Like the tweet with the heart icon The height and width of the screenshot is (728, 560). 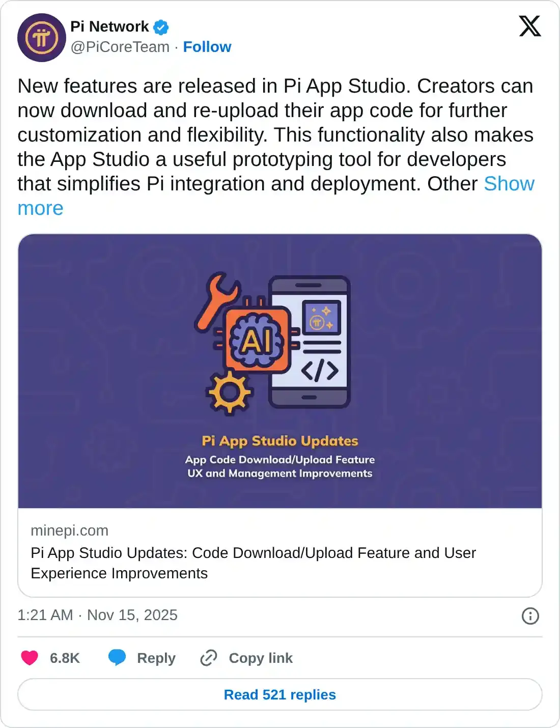pyautogui.click(x=29, y=658)
